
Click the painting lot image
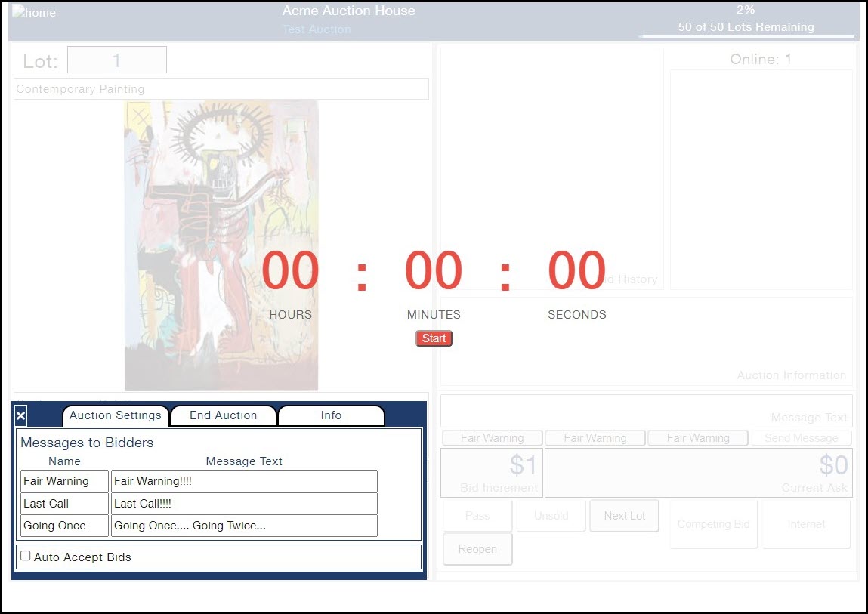[221, 245]
